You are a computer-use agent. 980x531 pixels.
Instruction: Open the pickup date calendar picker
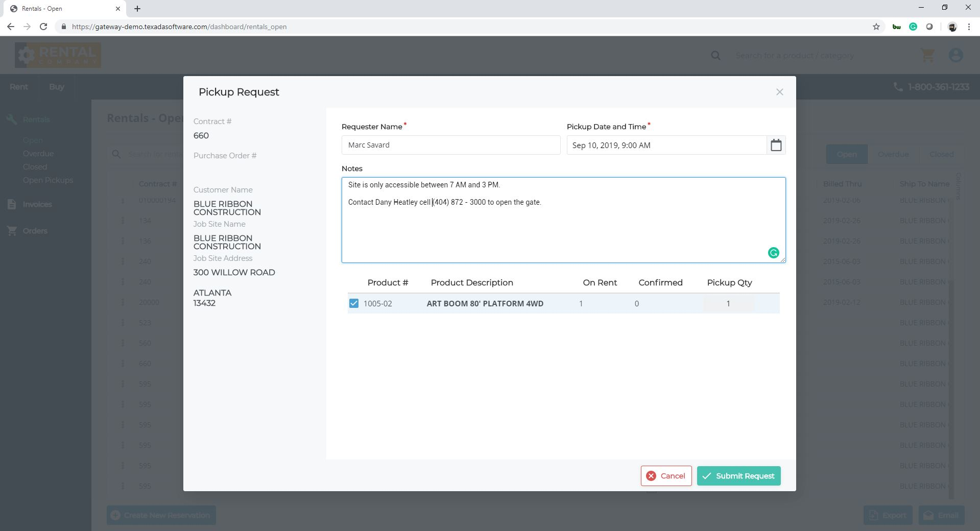point(776,145)
